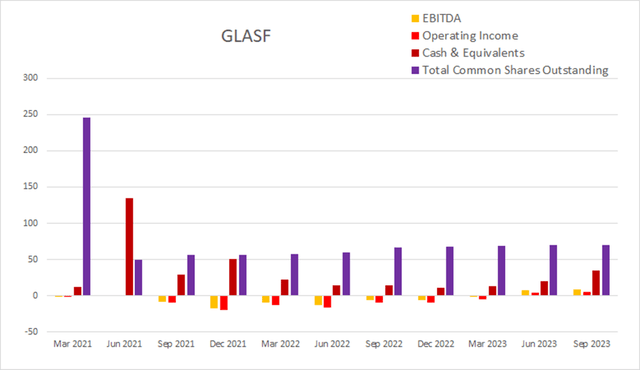
Task: Click the Dec 2021 axis label
Action: [x=228, y=344]
